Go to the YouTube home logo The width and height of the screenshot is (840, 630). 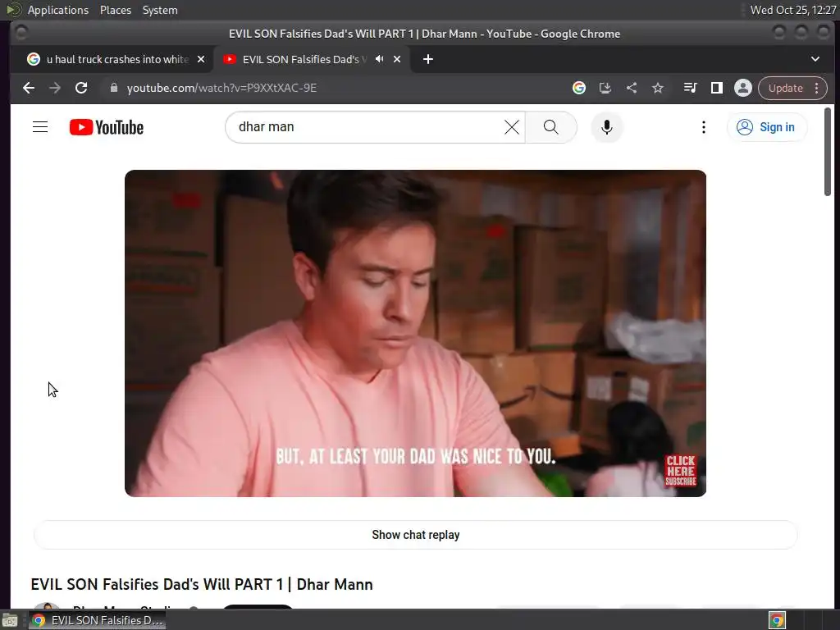(107, 127)
